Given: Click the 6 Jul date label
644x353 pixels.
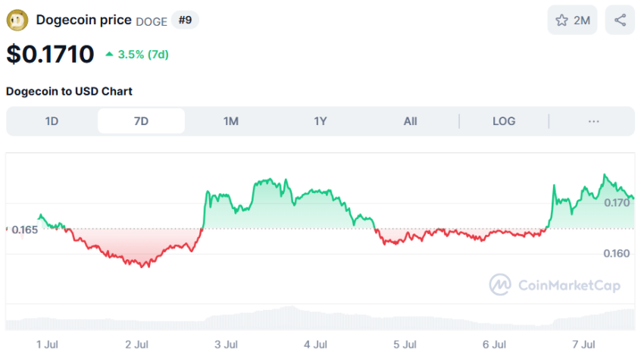Looking at the screenshot, I should coord(494,345).
